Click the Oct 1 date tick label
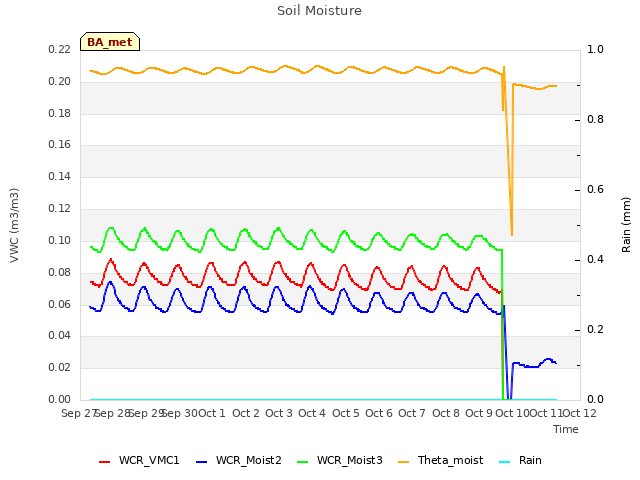 point(212,413)
